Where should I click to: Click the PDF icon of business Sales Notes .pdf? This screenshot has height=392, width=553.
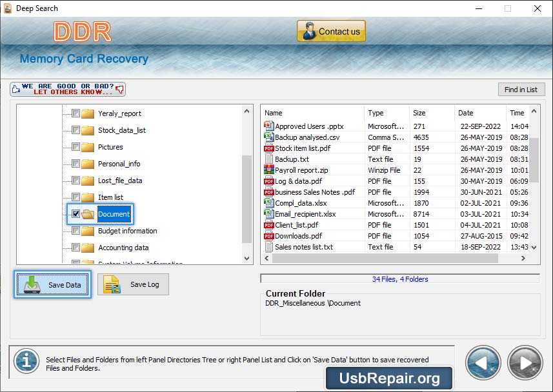point(268,191)
